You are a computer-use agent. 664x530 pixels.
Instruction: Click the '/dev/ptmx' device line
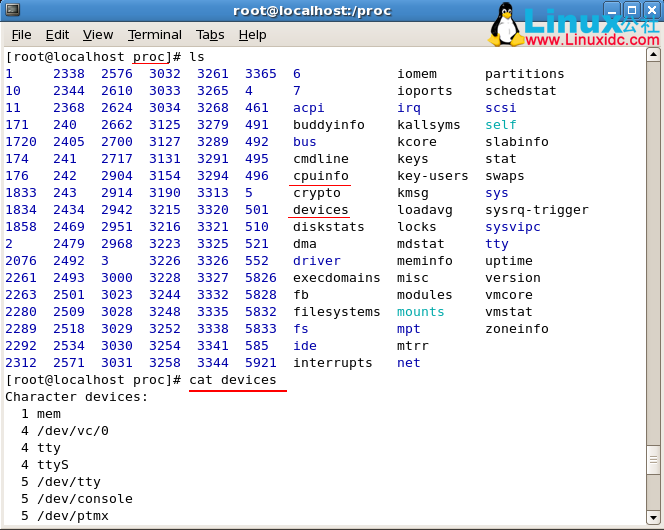pyautogui.click(x=65, y=516)
